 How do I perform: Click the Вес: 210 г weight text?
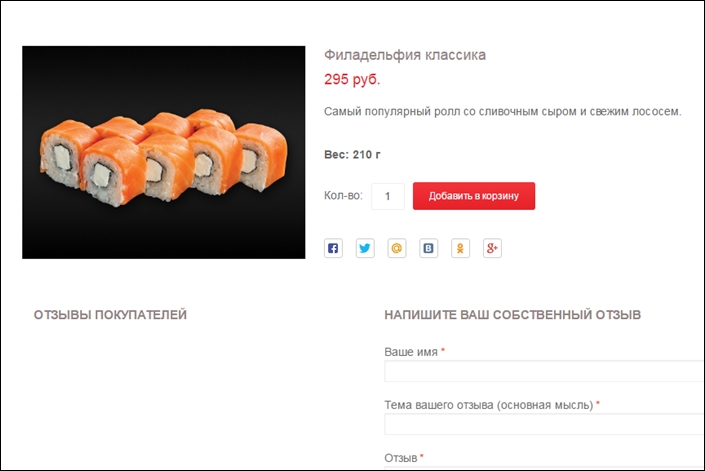tap(352, 155)
